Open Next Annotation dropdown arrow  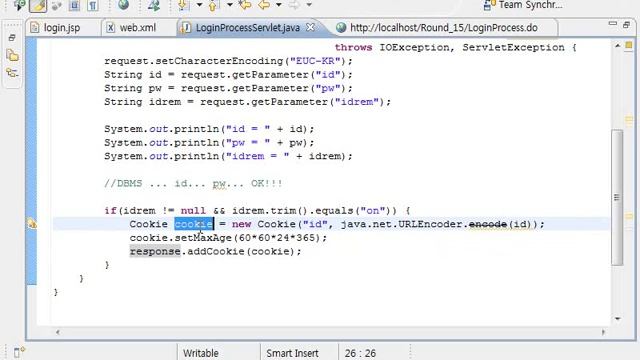[x=199, y=5]
